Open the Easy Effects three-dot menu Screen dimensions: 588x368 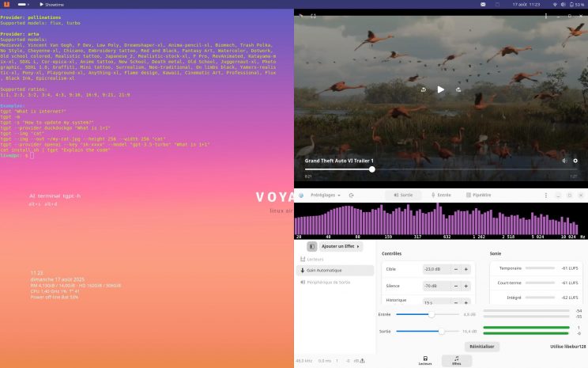(x=546, y=195)
